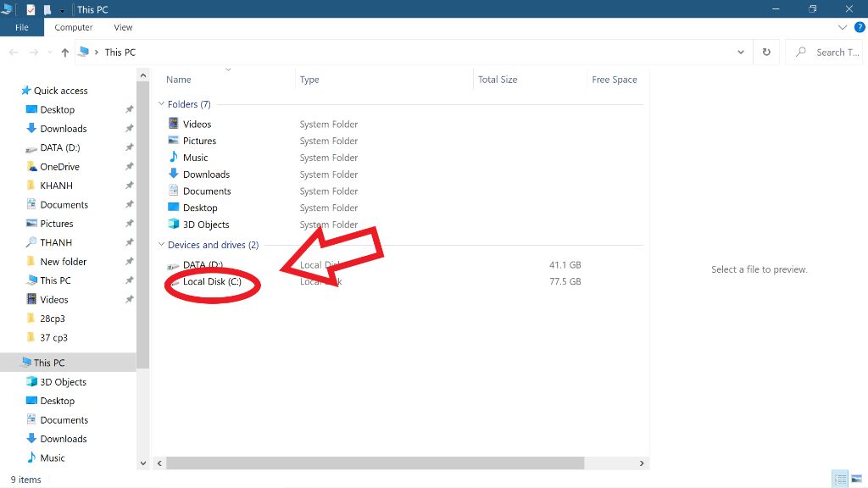Open Downloads under Quick access

63,129
